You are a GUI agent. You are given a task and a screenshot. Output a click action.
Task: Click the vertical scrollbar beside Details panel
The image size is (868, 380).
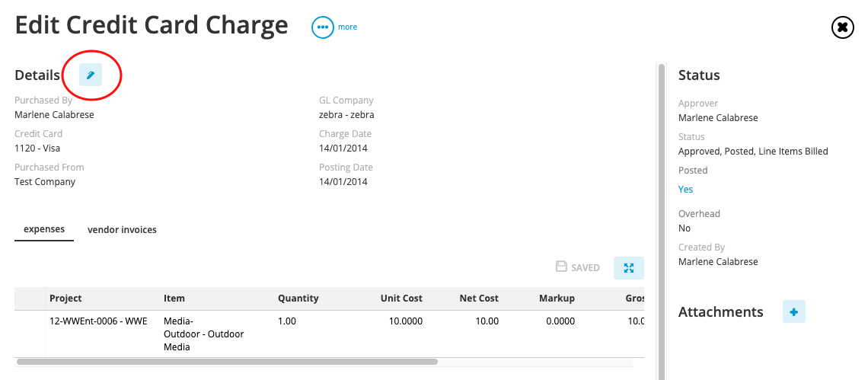(x=661, y=222)
